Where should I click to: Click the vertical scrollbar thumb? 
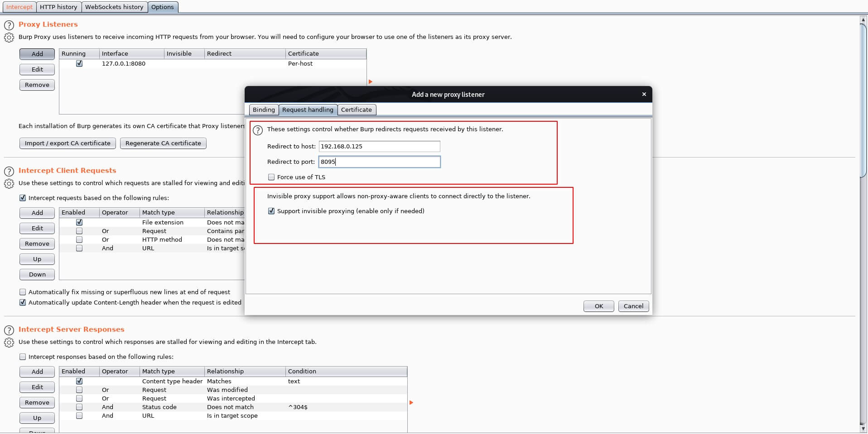pyautogui.click(x=863, y=100)
